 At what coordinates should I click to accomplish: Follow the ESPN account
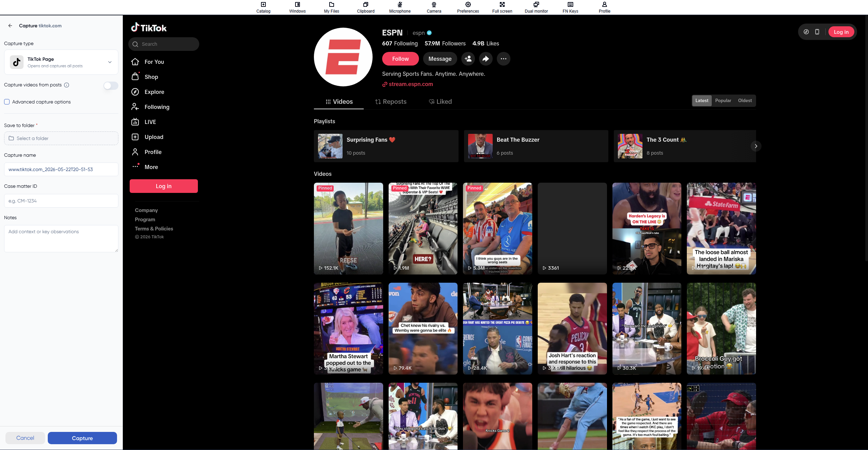point(400,59)
